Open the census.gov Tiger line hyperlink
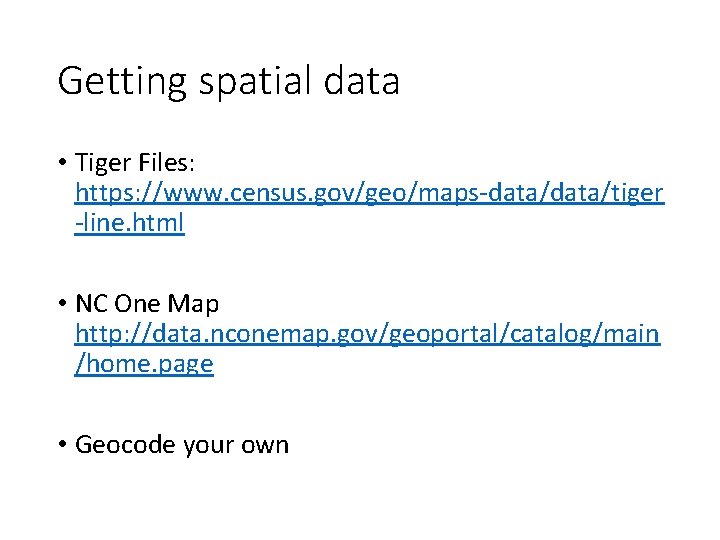Screen dimensions: 720x540 (370, 193)
